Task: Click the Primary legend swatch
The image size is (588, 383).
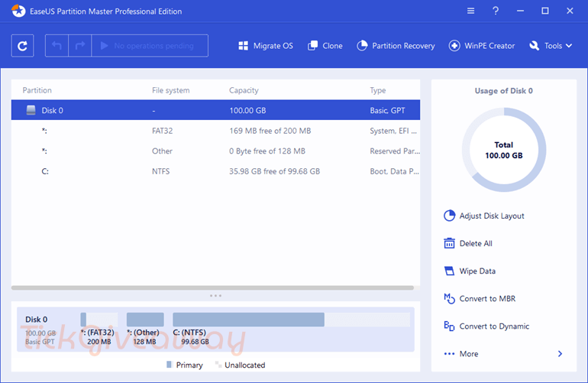Action: tap(169, 365)
